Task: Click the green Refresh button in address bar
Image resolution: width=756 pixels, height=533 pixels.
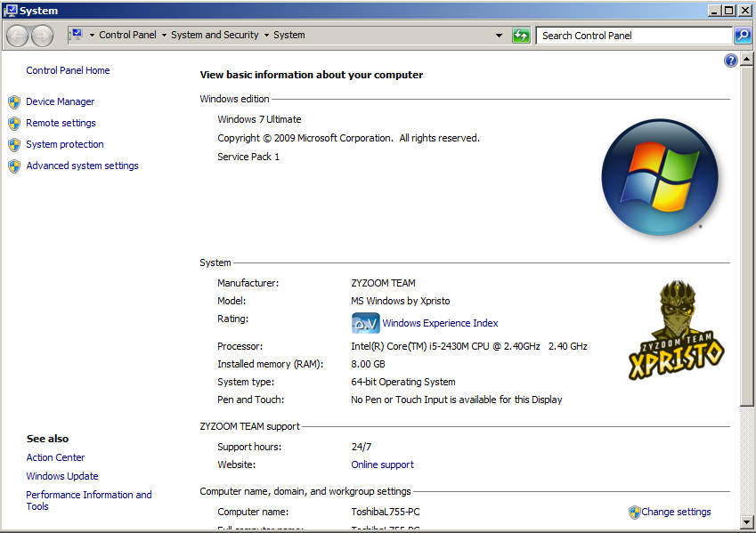Action: (x=521, y=36)
